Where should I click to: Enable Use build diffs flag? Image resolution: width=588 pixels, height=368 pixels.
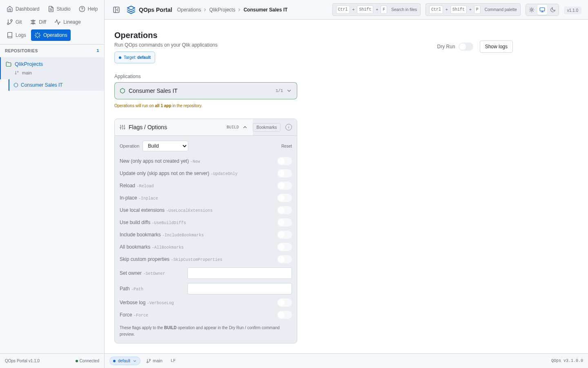tap(285, 222)
